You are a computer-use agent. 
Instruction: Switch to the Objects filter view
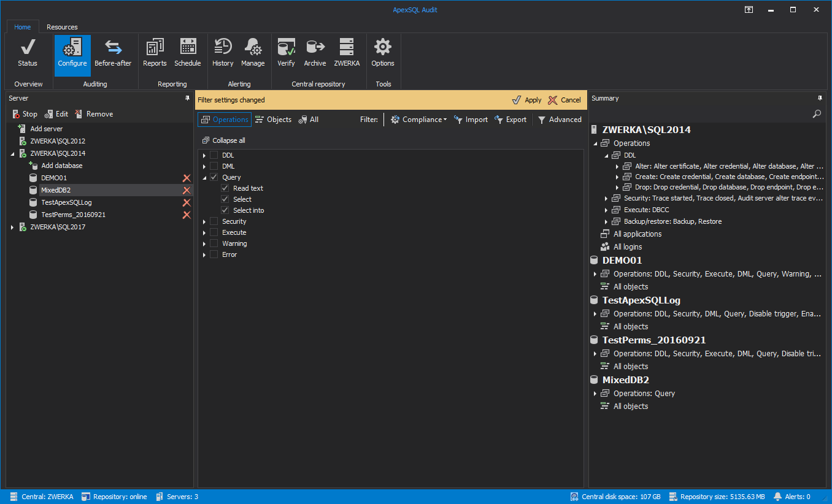click(x=273, y=120)
